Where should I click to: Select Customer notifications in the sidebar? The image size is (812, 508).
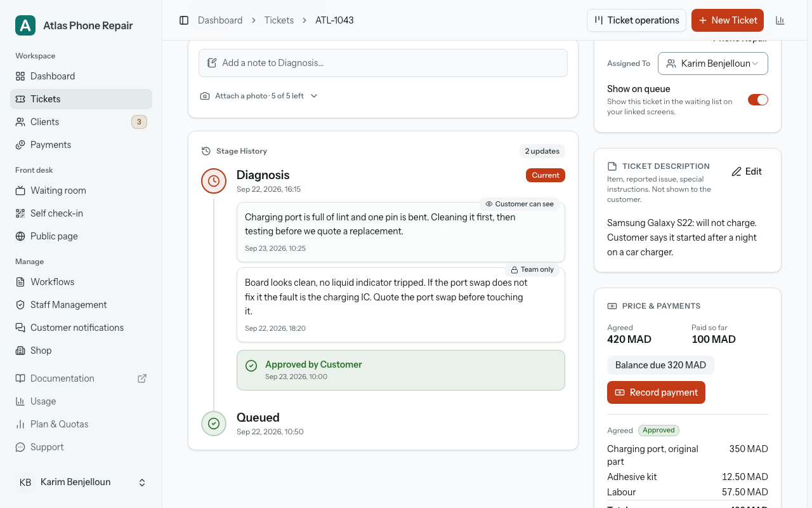[81, 328]
